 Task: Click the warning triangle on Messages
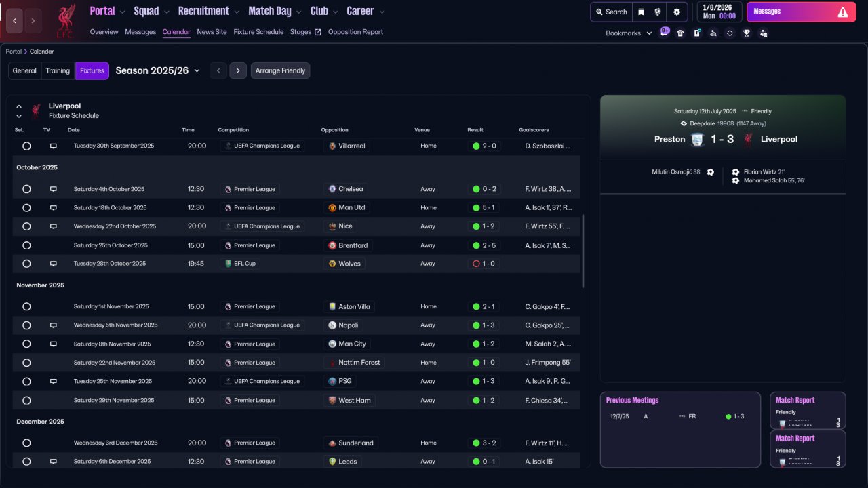(x=843, y=12)
